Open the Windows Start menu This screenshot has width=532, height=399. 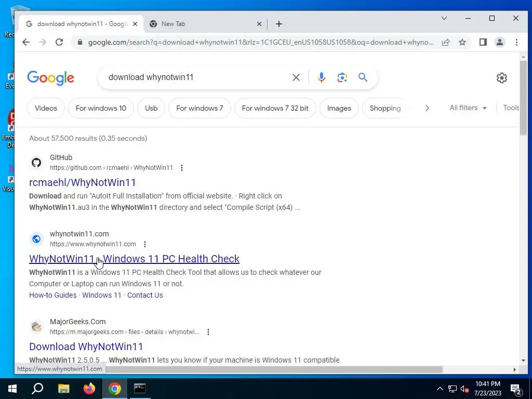pos(12,389)
